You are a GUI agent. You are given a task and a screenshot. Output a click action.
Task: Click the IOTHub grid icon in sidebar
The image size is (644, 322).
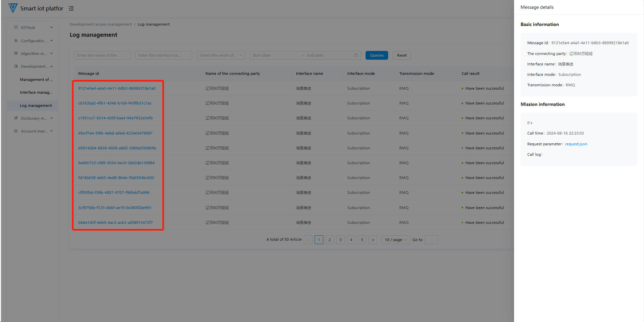[x=16, y=27]
